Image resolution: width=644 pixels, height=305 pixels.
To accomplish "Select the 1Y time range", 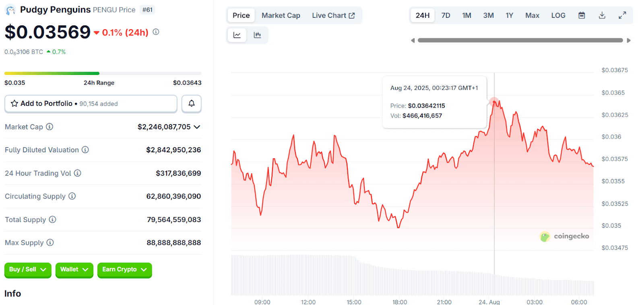I will tap(509, 15).
